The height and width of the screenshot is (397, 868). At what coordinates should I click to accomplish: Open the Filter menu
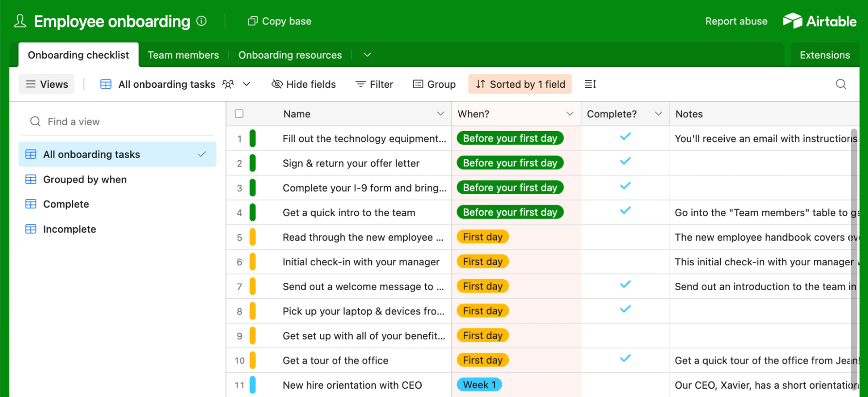(374, 84)
